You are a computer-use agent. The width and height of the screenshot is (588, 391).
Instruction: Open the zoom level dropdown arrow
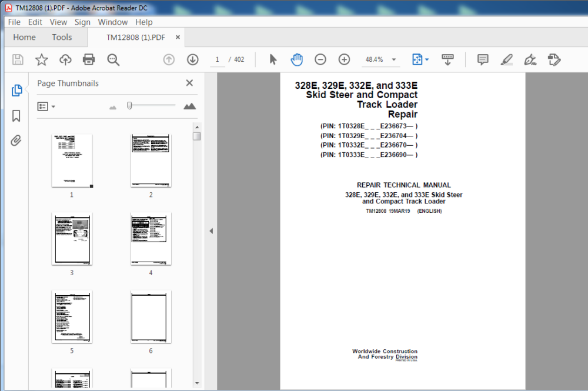(394, 59)
